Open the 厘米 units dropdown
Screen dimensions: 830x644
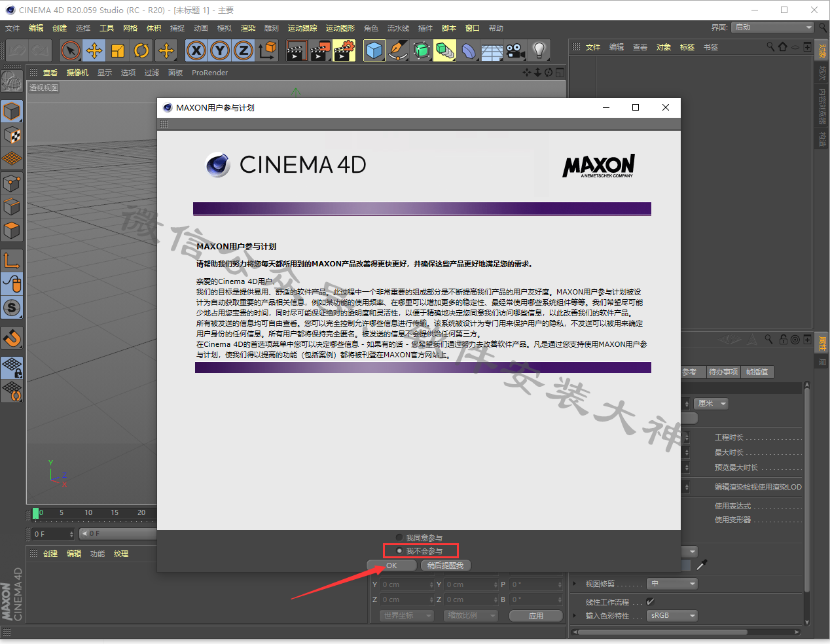point(712,404)
